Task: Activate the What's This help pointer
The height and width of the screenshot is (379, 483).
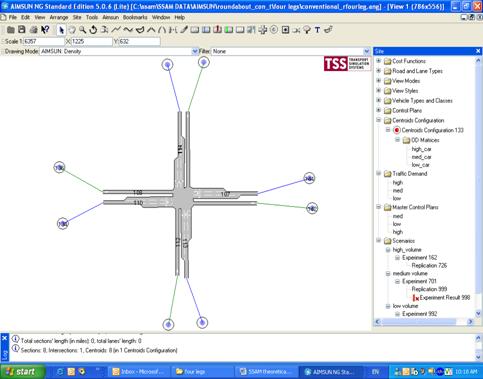Action: [45, 30]
